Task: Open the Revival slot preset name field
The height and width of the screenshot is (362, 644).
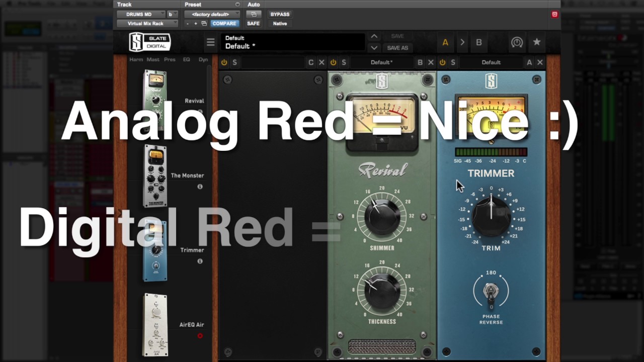Action: click(382, 62)
